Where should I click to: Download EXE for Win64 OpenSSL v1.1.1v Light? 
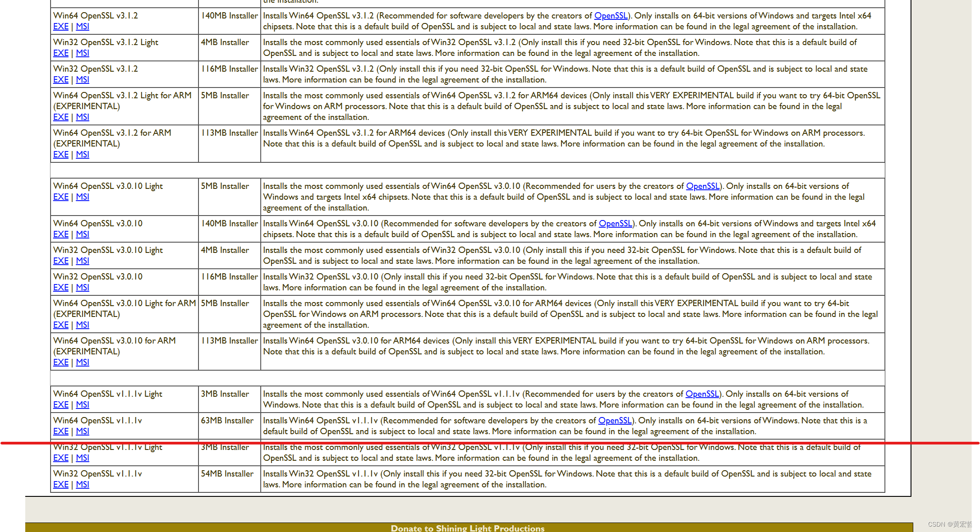pyautogui.click(x=61, y=405)
